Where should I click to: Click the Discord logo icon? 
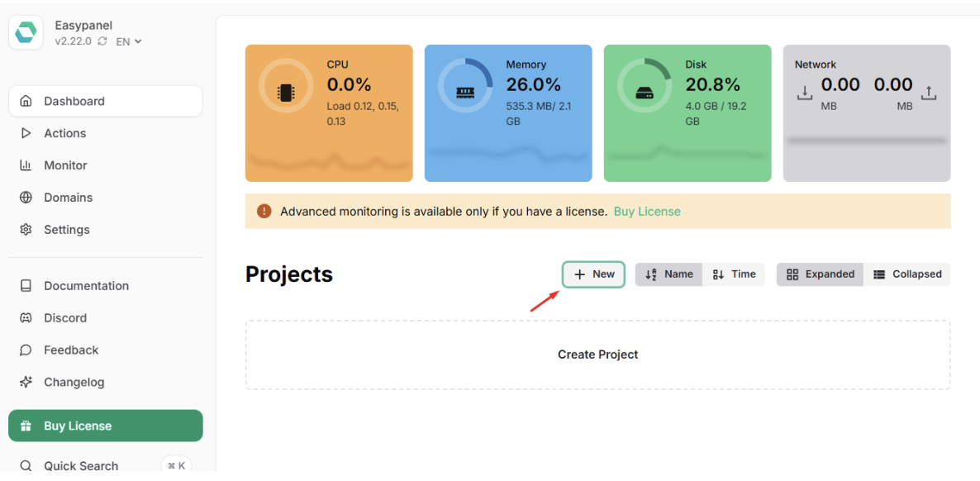click(26, 317)
